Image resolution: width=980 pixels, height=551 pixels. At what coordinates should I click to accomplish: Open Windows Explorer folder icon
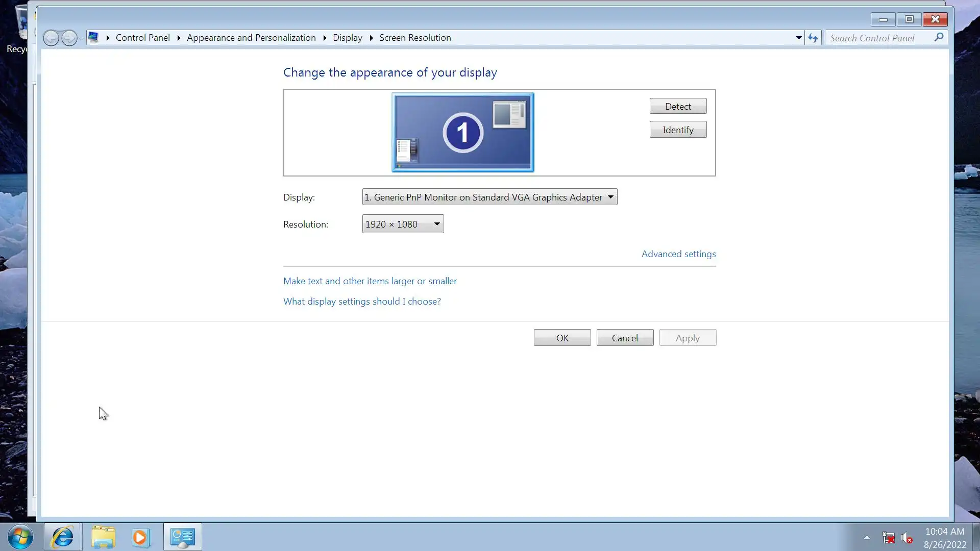[103, 537]
